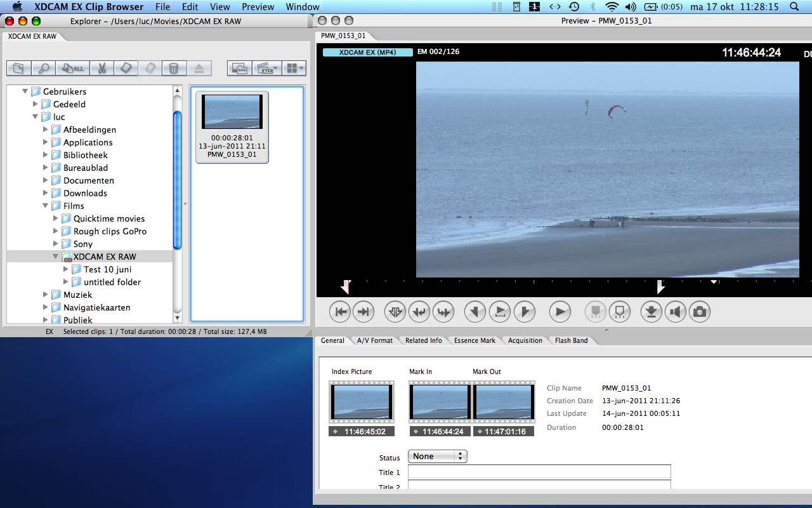The image size is (812, 508).
Task: Click the eject media icon in Explorer toolbar
Action: (199, 68)
